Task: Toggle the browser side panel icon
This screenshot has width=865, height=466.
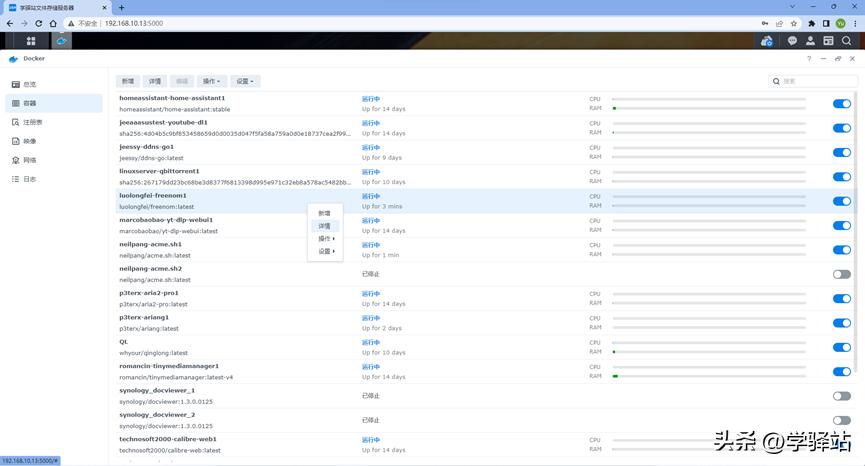Action: click(x=826, y=23)
